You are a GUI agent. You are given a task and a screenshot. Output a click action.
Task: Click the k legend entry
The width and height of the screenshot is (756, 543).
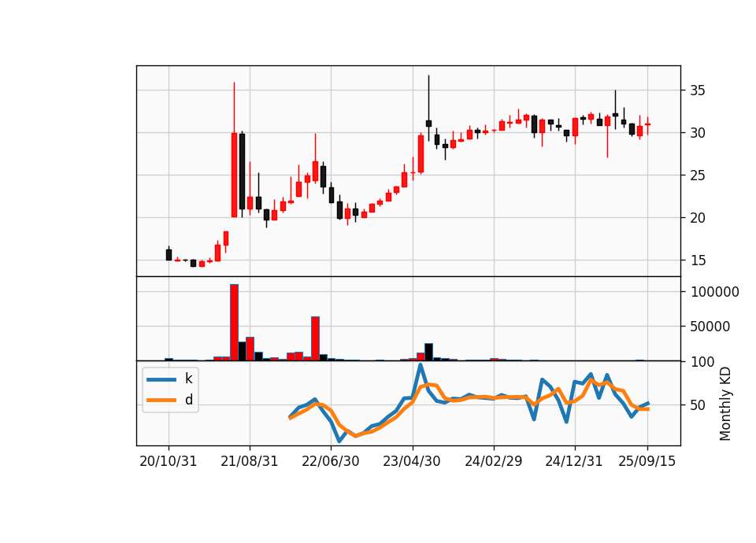(x=170, y=379)
